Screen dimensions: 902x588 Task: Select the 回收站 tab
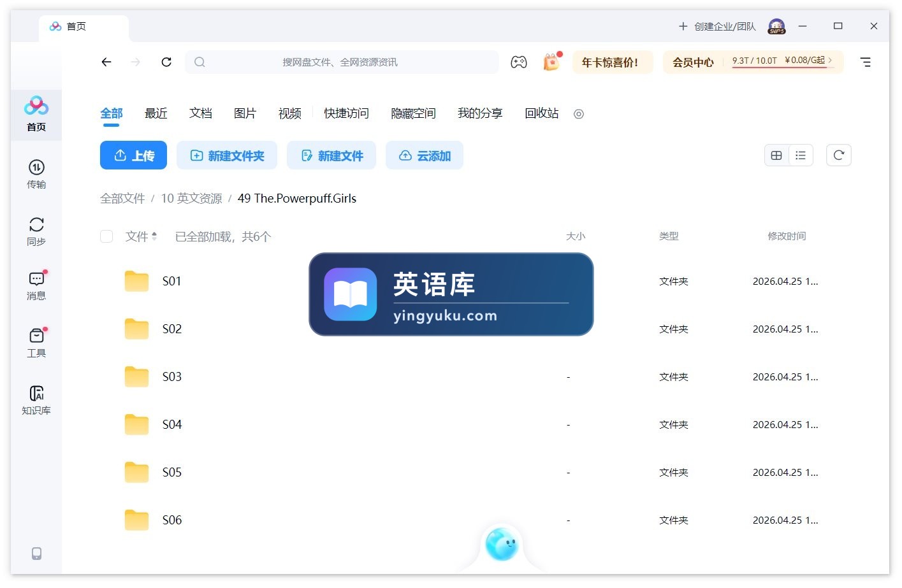(542, 113)
